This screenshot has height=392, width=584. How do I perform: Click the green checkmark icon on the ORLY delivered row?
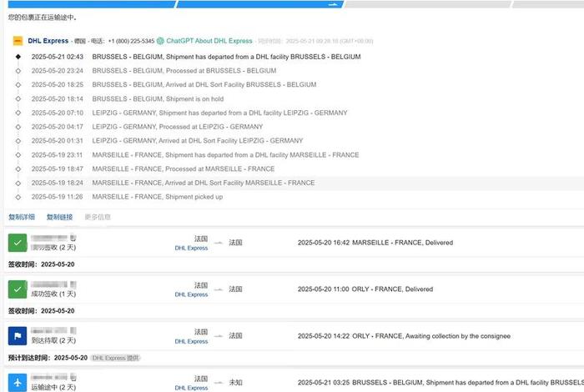18,289
